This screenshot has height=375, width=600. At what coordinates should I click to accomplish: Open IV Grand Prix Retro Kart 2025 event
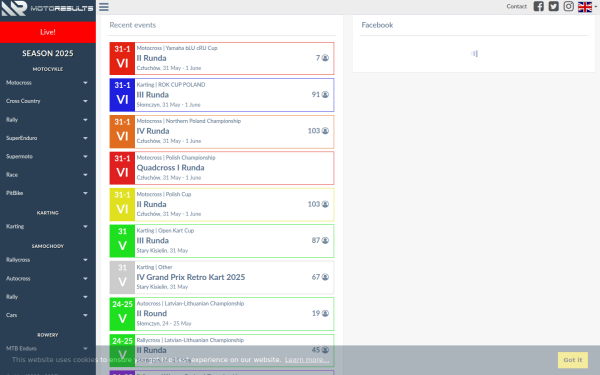click(222, 277)
